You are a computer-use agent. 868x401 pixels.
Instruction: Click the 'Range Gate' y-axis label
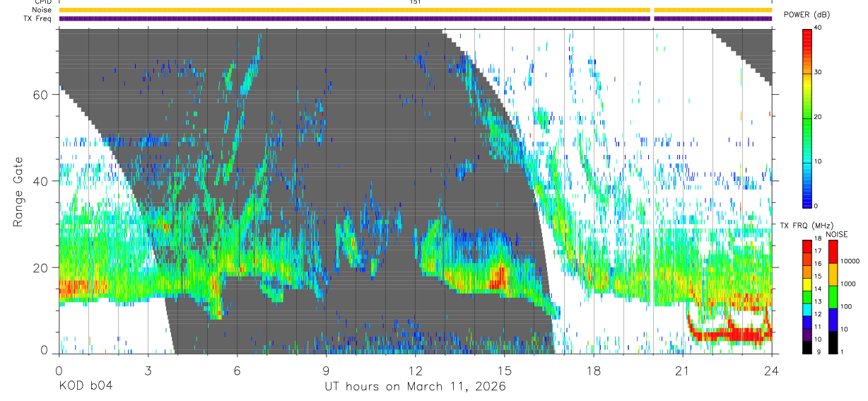coord(18,192)
